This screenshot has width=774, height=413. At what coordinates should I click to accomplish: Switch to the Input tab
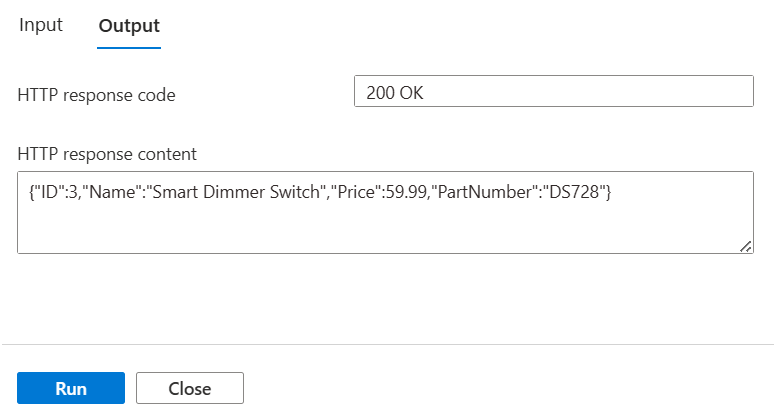[x=41, y=25]
